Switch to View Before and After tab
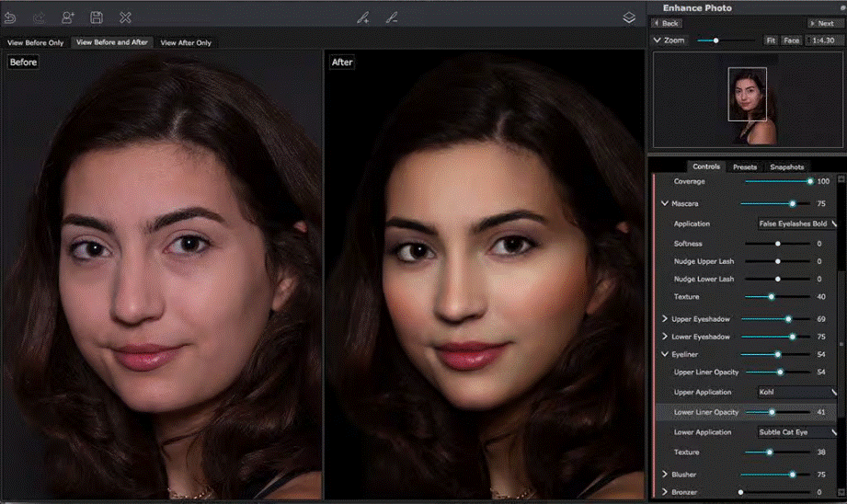 tap(112, 42)
